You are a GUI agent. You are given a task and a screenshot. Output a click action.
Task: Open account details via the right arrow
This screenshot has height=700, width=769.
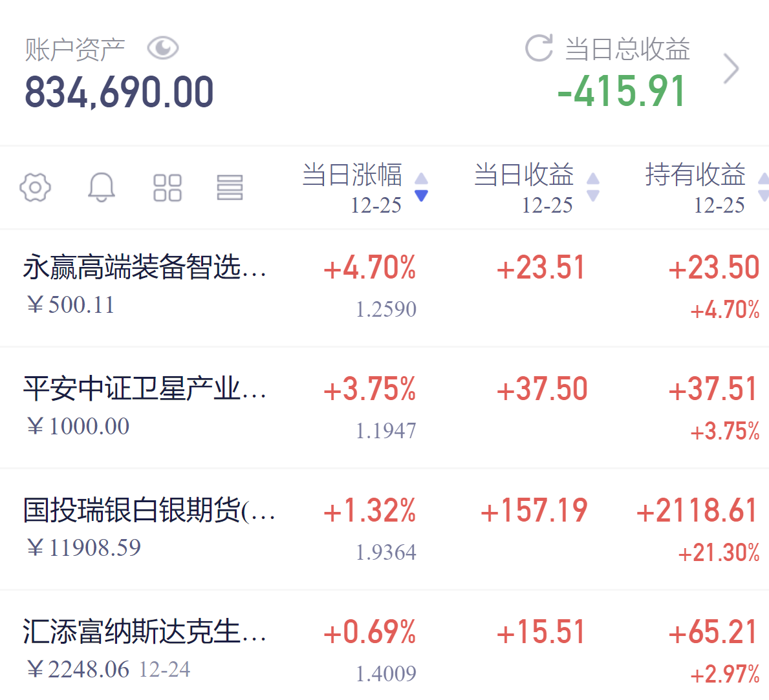coord(731,67)
